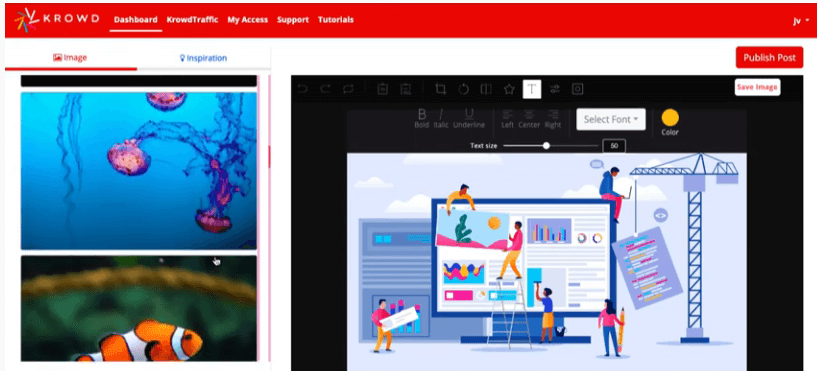The width and height of the screenshot is (817, 371).
Task: Click the undo arrow icon
Action: click(302, 89)
